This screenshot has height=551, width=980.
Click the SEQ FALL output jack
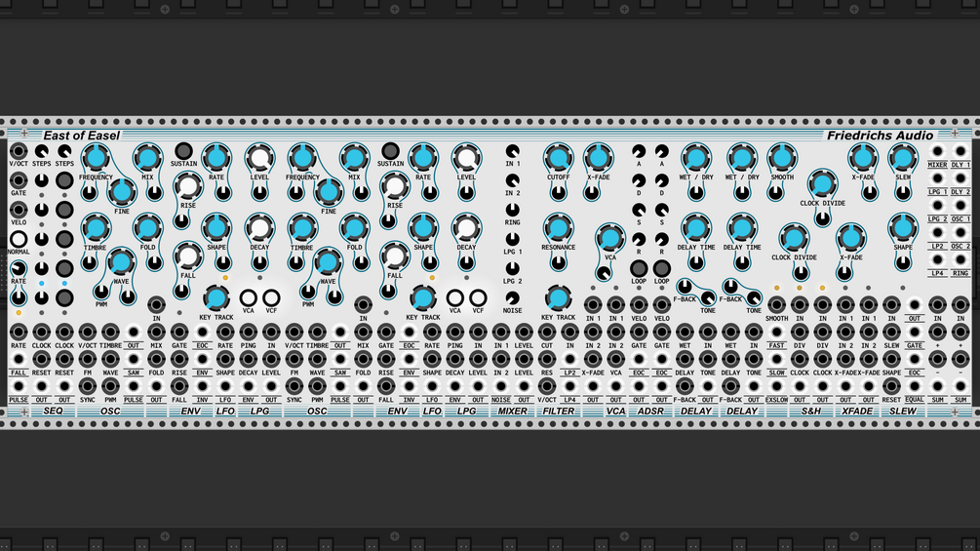pos(19,359)
